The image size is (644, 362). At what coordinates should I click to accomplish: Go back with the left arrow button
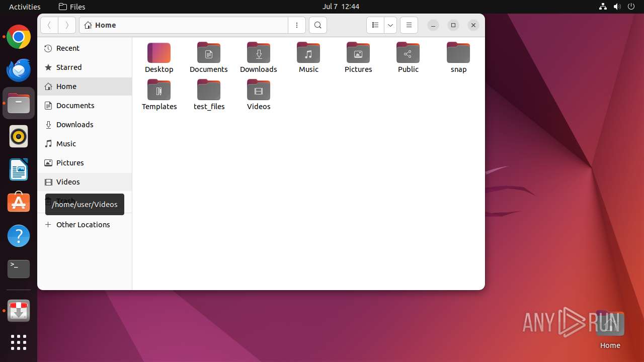(49, 25)
